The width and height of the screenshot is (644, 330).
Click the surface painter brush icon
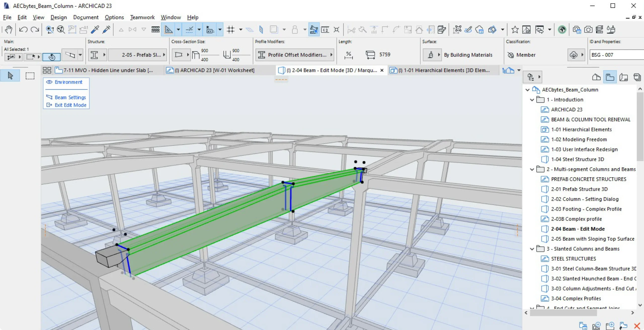(x=611, y=30)
